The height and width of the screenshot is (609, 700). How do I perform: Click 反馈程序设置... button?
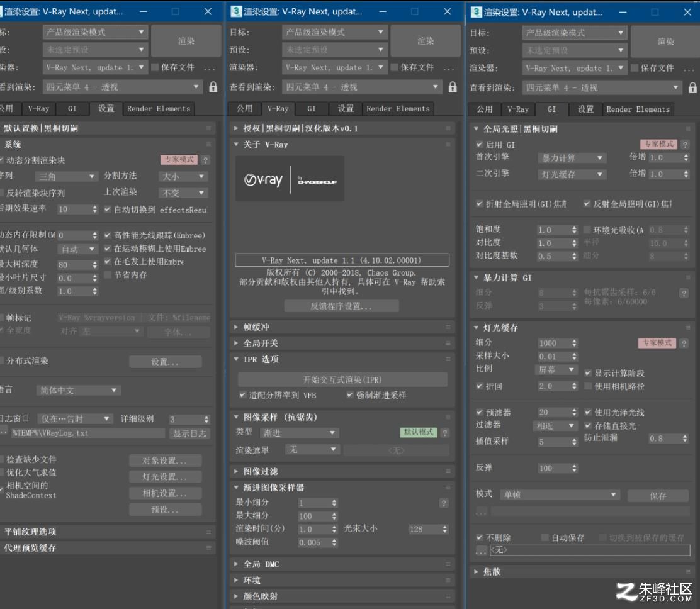pyautogui.click(x=341, y=306)
